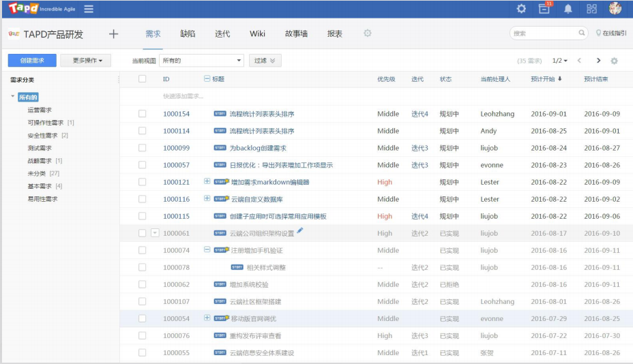Click the story icon of 云端信息安全体系建设
This screenshot has height=364, width=633.
coord(220,352)
